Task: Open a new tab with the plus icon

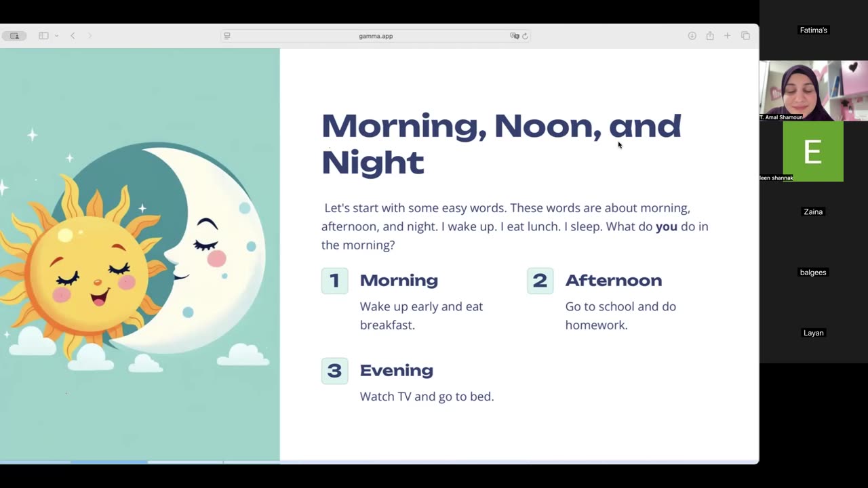Action: [x=727, y=36]
